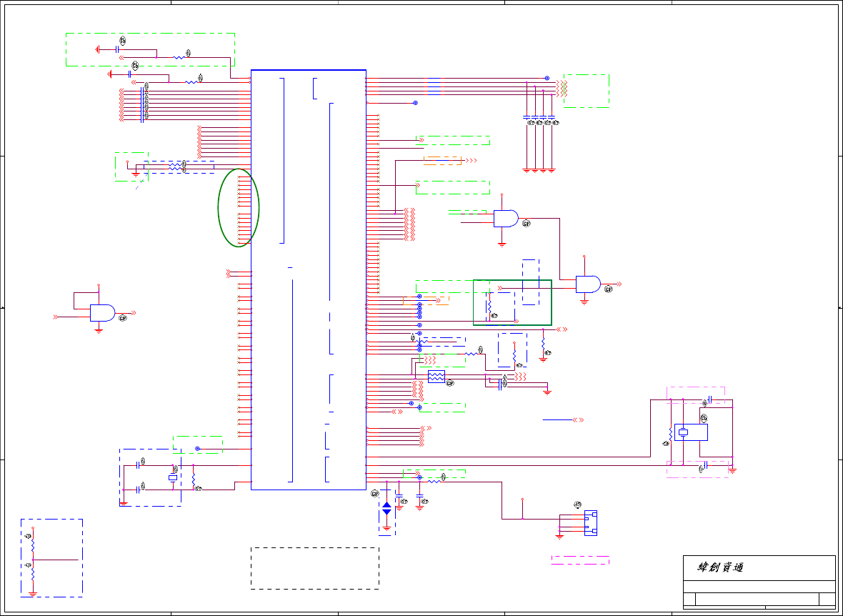Screen dimensions: 843x616
Task: Select the upper AND gate feeding the second gate
Action: [x=506, y=219]
